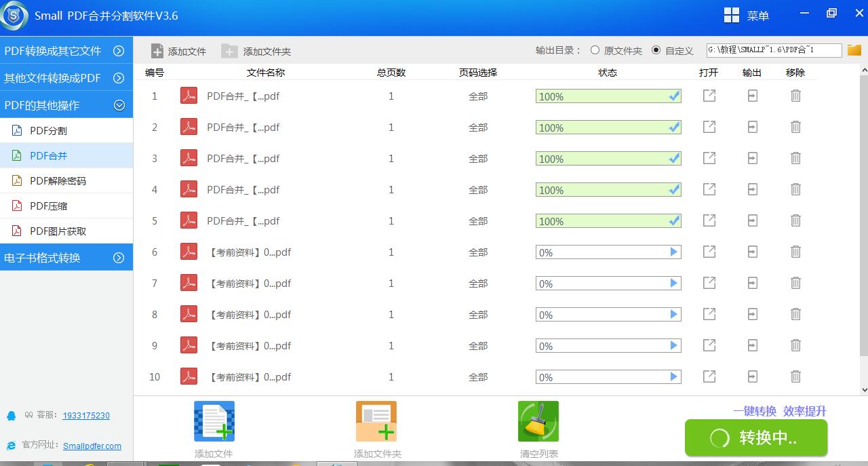Screen dimensions: 868x466
Task: Click the PDF icon of row 1 file
Action: point(189,96)
